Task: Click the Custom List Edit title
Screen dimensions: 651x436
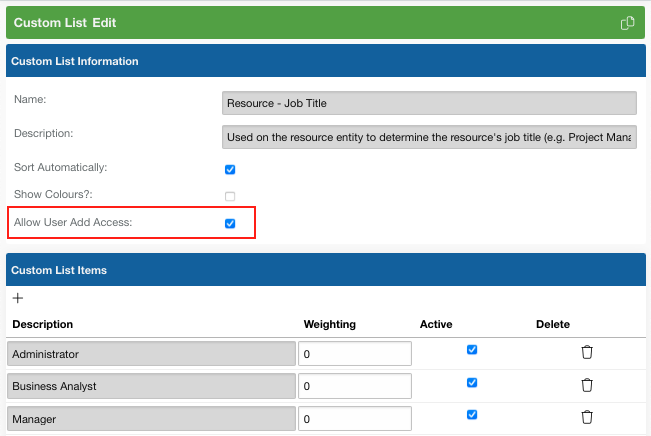Action: [x=65, y=23]
